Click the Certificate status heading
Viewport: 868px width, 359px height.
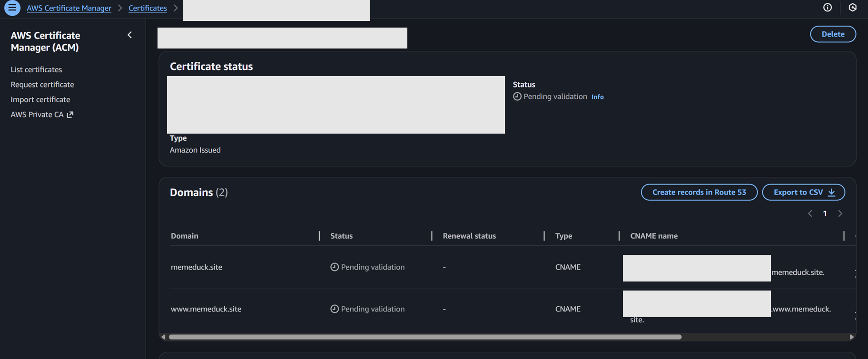point(211,67)
